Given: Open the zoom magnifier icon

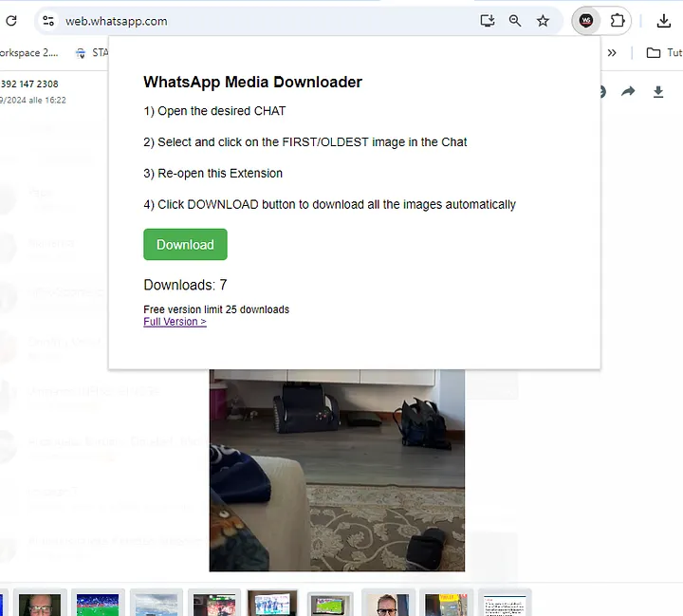Looking at the screenshot, I should point(515,21).
